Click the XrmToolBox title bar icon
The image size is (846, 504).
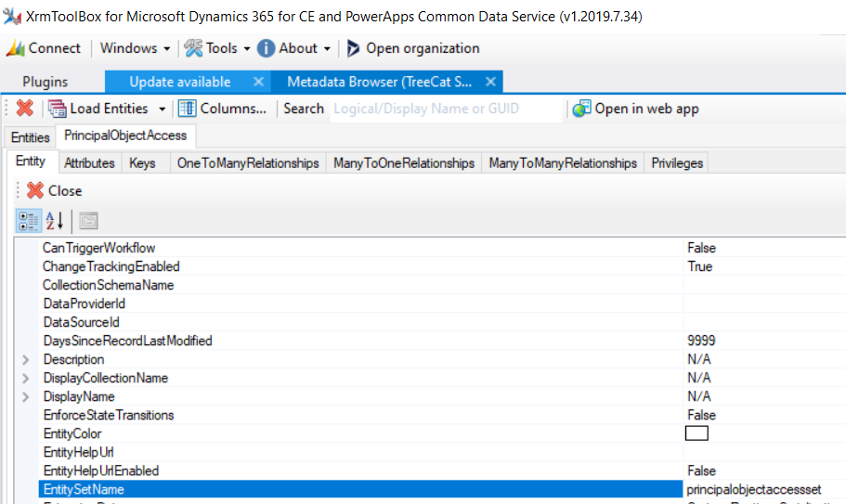12,16
